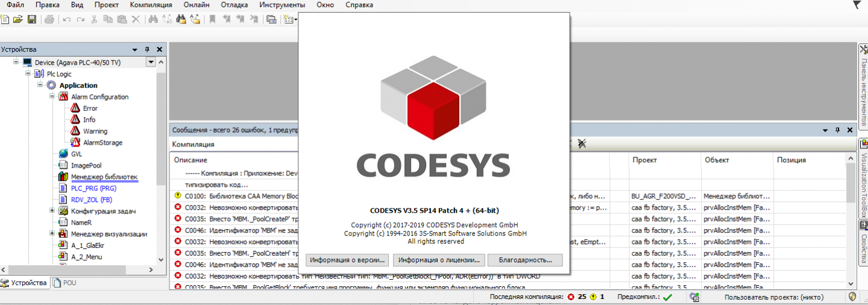
Task: Collapse the Alarm Configuration node
Action: click(x=52, y=96)
